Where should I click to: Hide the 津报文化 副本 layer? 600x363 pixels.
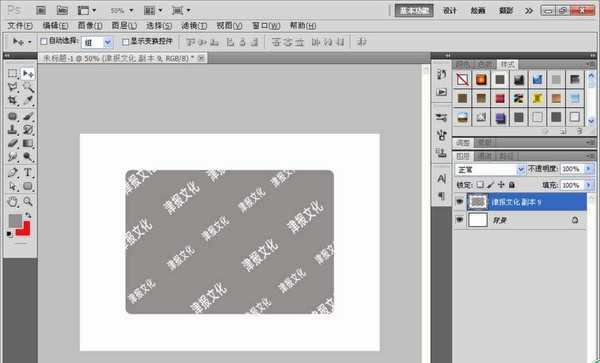coord(460,202)
